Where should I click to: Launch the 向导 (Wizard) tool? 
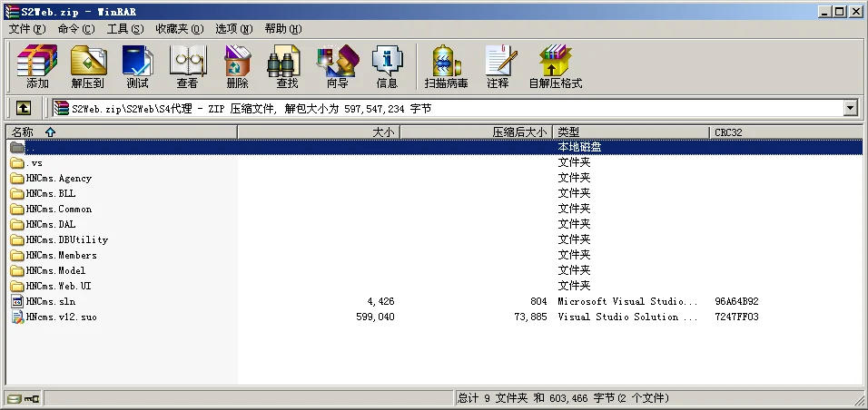pyautogui.click(x=337, y=66)
